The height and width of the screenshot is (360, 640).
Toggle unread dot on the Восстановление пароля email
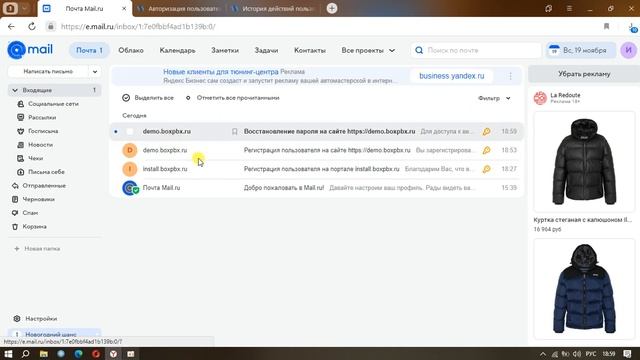click(x=116, y=131)
